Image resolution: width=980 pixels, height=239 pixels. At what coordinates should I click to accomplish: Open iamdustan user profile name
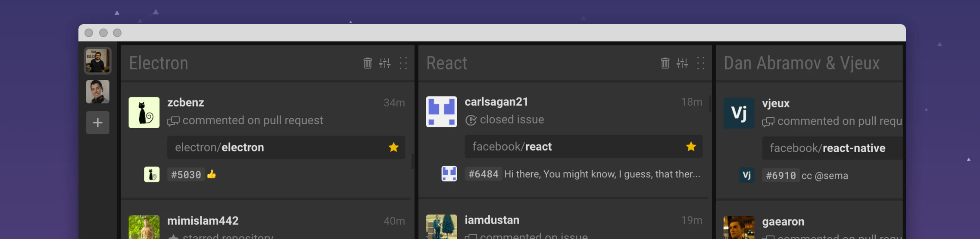492,220
